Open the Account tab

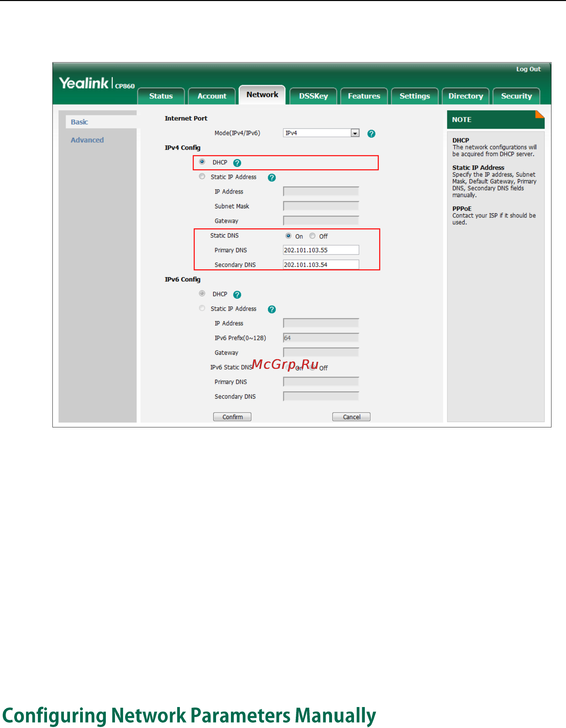point(212,96)
